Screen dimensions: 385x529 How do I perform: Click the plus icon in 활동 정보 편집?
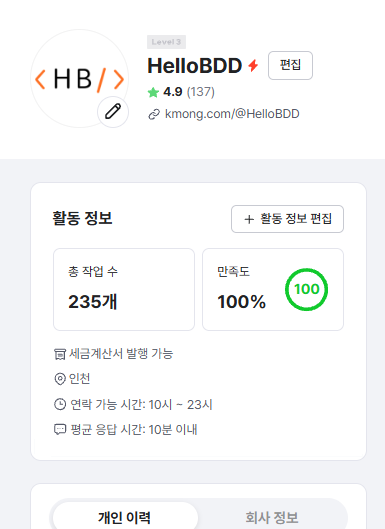tap(249, 219)
